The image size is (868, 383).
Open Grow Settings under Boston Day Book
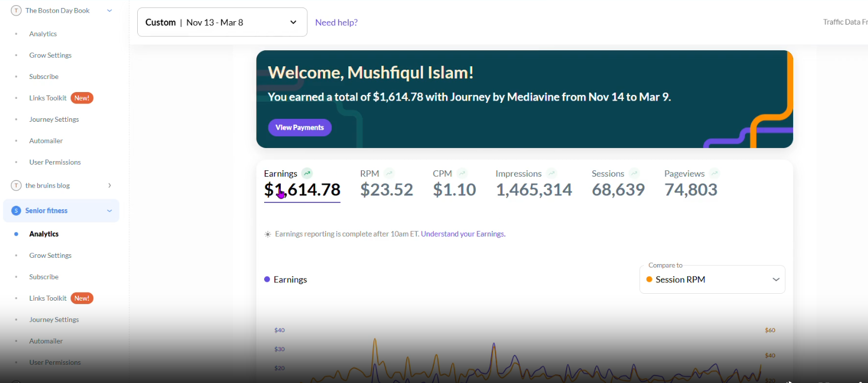pos(50,55)
